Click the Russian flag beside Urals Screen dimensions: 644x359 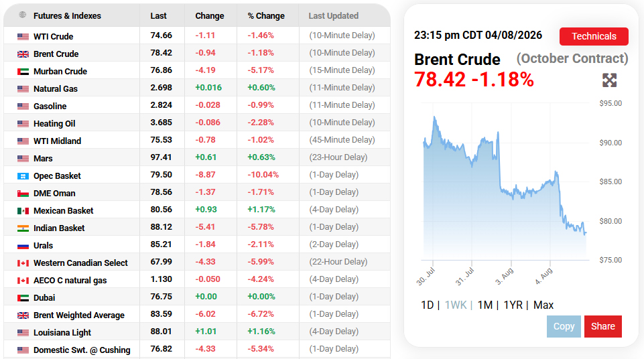[x=23, y=246]
